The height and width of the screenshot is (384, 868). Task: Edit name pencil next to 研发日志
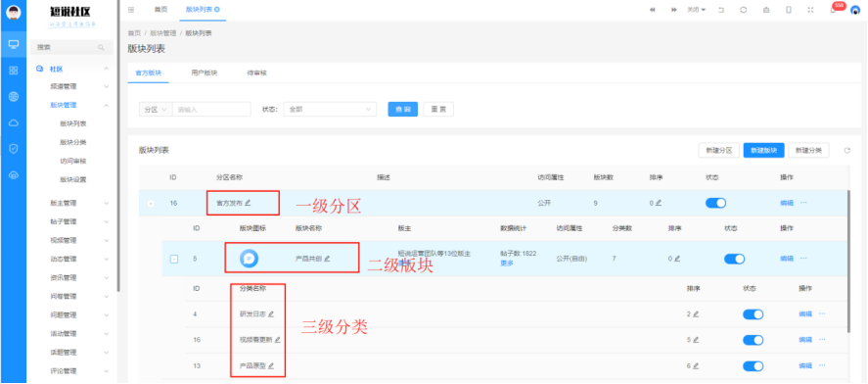[x=271, y=313]
